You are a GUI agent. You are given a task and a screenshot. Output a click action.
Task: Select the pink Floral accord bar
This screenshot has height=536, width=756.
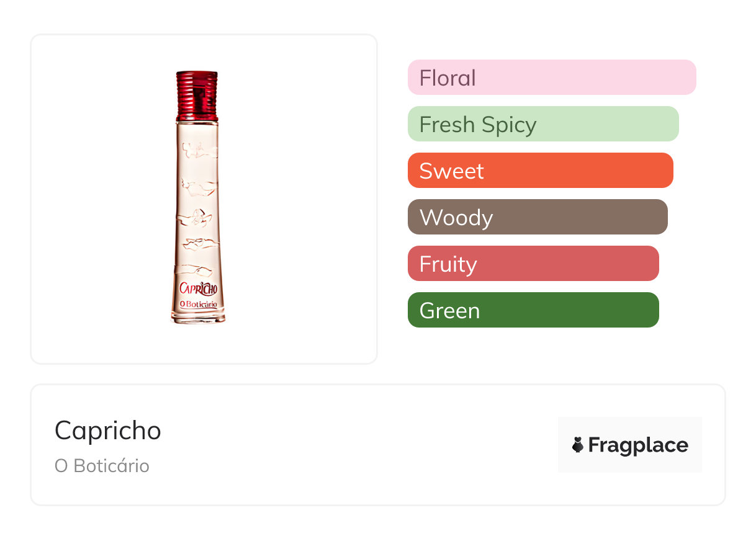coord(551,78)
